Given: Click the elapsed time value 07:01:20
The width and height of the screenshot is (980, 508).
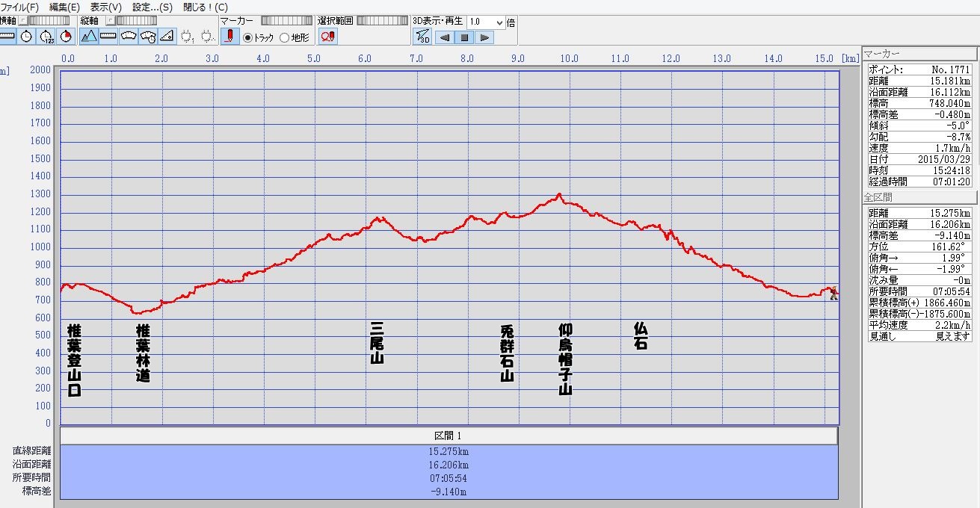Looking at the screenshot, I should 950,182.
